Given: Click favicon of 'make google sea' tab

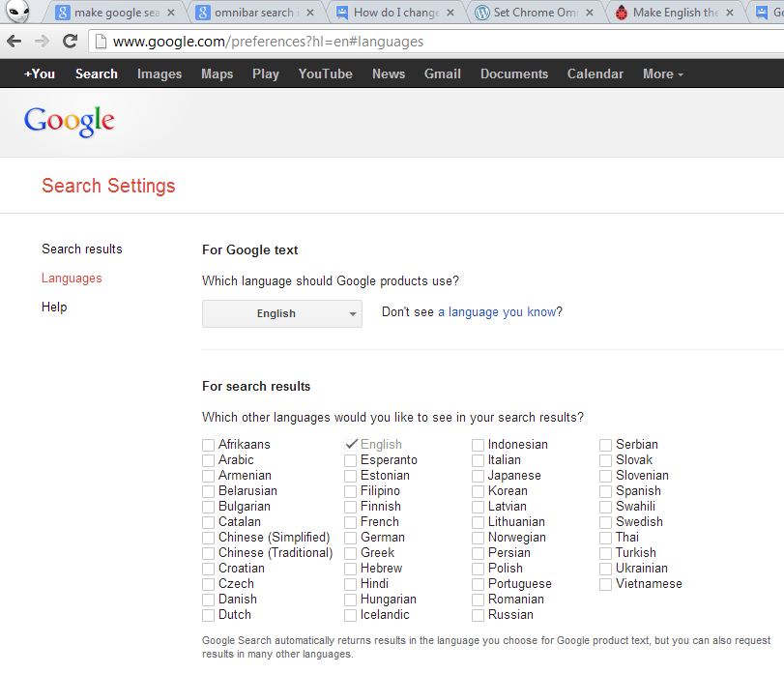Looking at the screenshot, I should click(62, 13).
